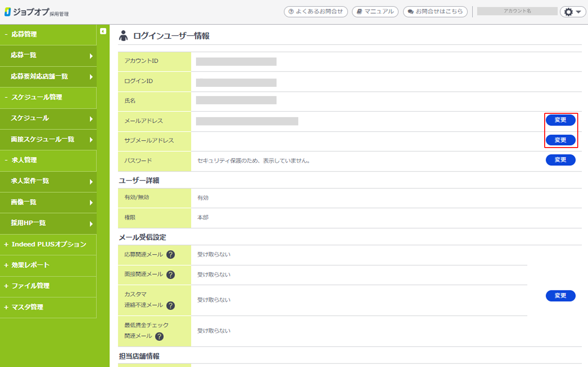Screen dimensions: 588x367
Task: Open the マニュアル manual button
Action: (375, 12)
